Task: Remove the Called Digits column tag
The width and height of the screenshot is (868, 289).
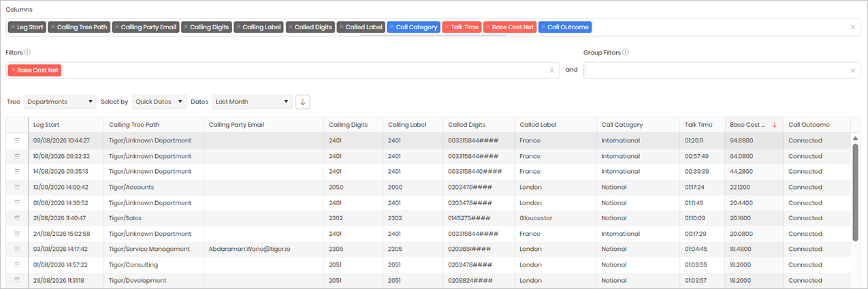Action: pyautogui.click(x=291, y=27)
